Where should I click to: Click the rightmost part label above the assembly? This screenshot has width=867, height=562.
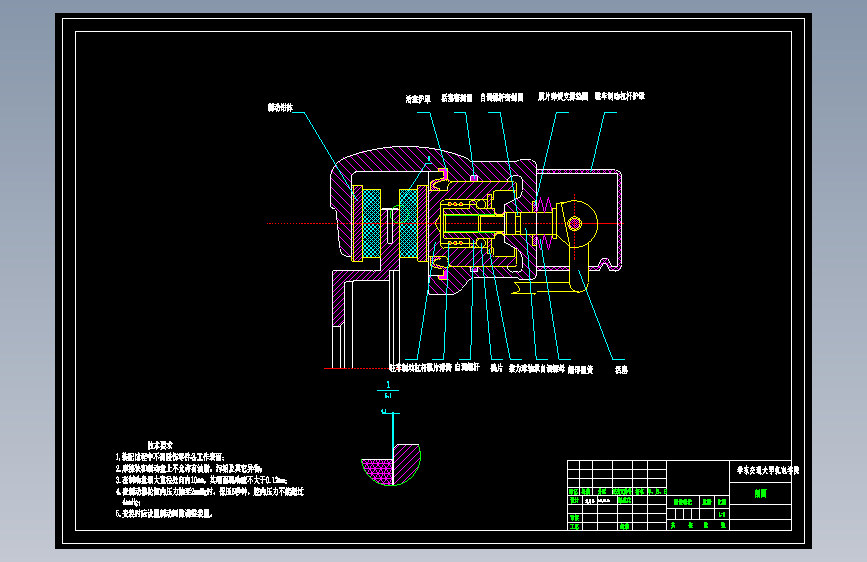(619, 96)
